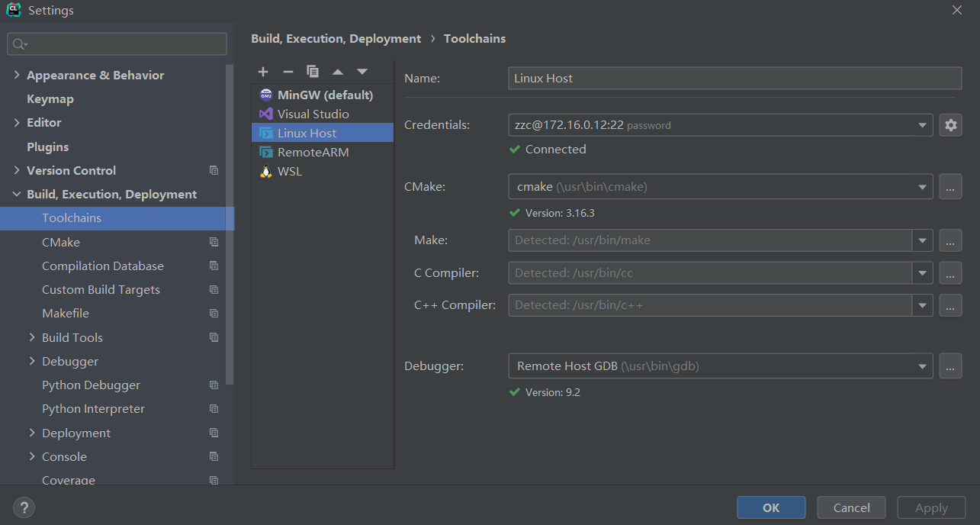Screen dimensions: 980x525
Task: Copy the selected toolchain
Action: (x=313, y=72)
